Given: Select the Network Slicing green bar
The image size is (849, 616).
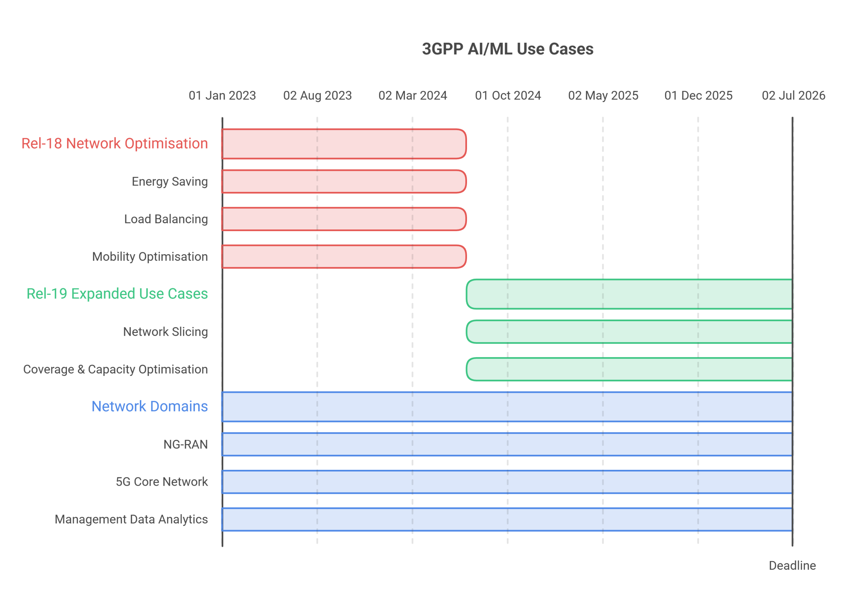Looking at the screenshot, I should click(629, 332).
